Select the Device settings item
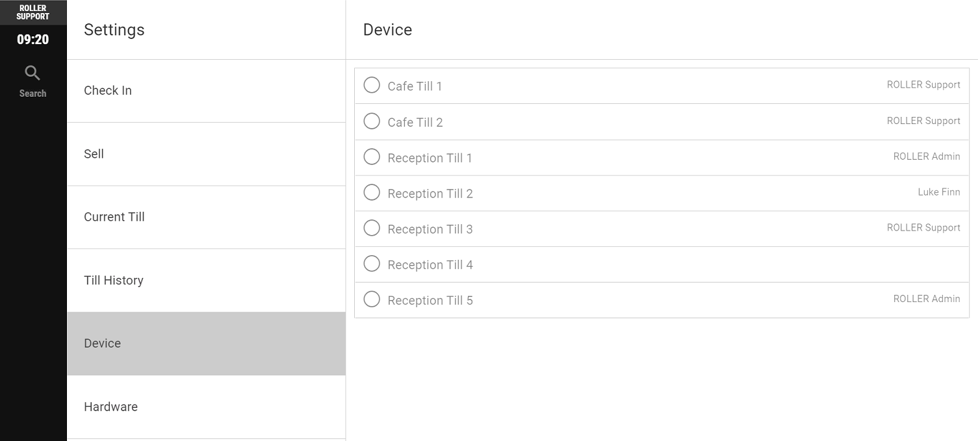This screenshot has width=980, height=441. (206, 344)
